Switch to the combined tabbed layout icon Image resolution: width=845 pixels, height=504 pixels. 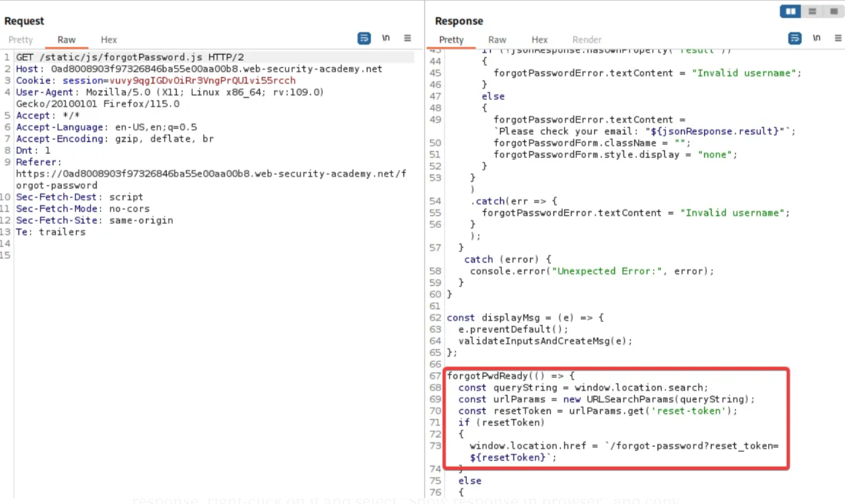833,11
